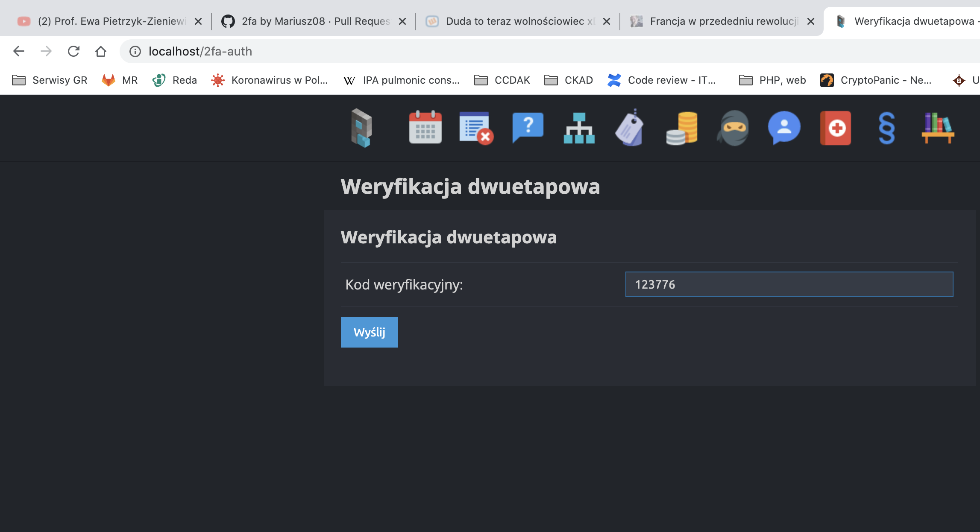The image size is (980, 532).
Task: Click the price tags icon
Action: coord(630,128)
